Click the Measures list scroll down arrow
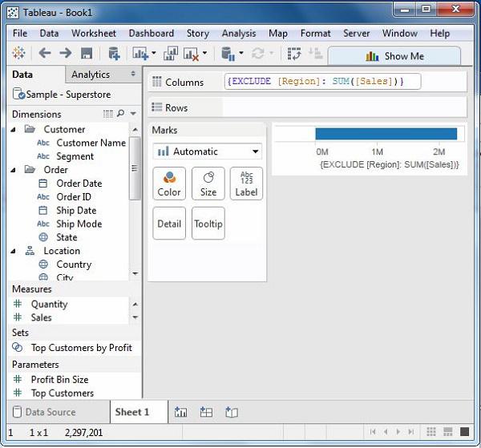This screenshot has height=448, width=481. pyautogui.click(x=135, y=317)
